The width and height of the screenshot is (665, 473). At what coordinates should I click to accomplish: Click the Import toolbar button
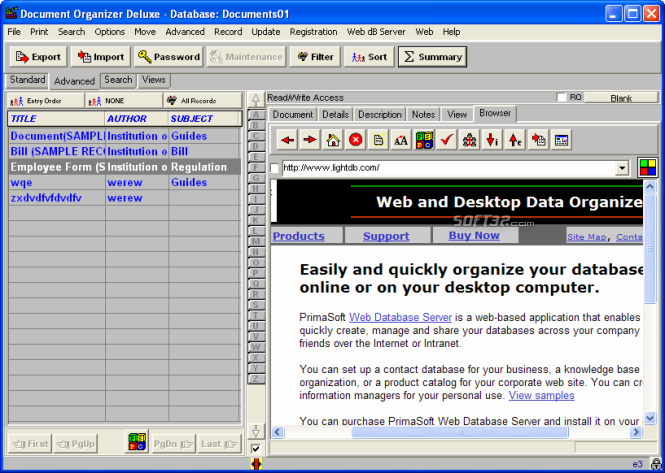pos(101,57)
